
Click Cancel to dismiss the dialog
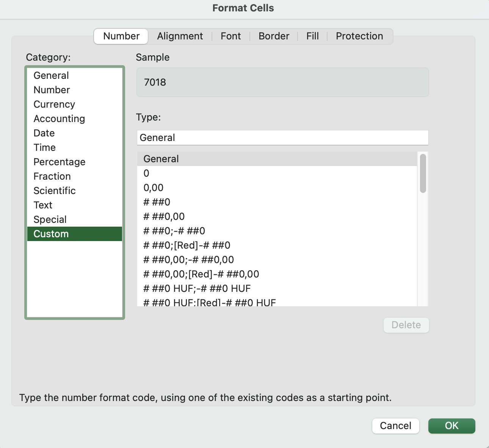[x=395, y=426]
